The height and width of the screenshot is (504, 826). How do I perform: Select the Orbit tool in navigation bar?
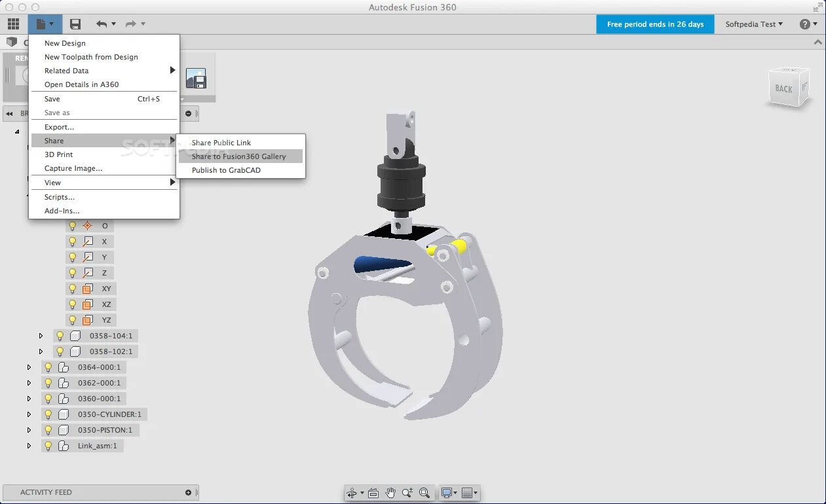click(352, 493)
